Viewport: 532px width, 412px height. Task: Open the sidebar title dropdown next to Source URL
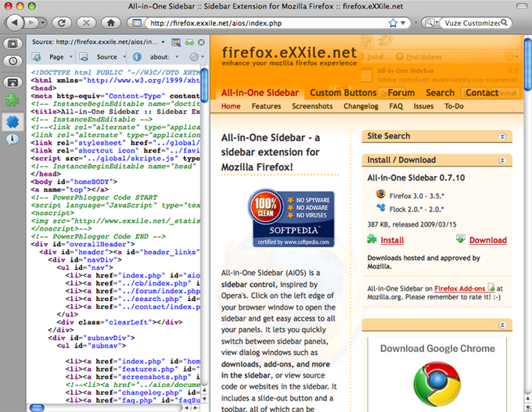coord(164,42)
